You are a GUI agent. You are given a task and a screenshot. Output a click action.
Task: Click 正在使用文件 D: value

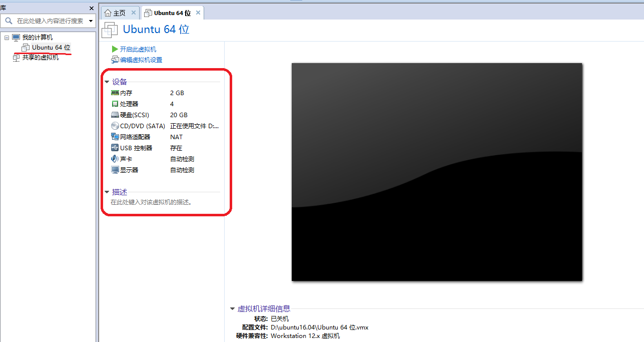click(x=195, y=126)
